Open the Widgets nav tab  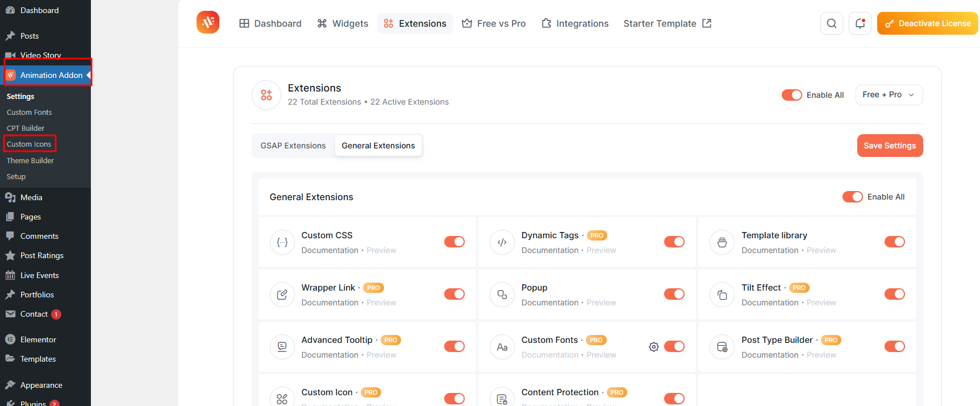click(343, 23)
